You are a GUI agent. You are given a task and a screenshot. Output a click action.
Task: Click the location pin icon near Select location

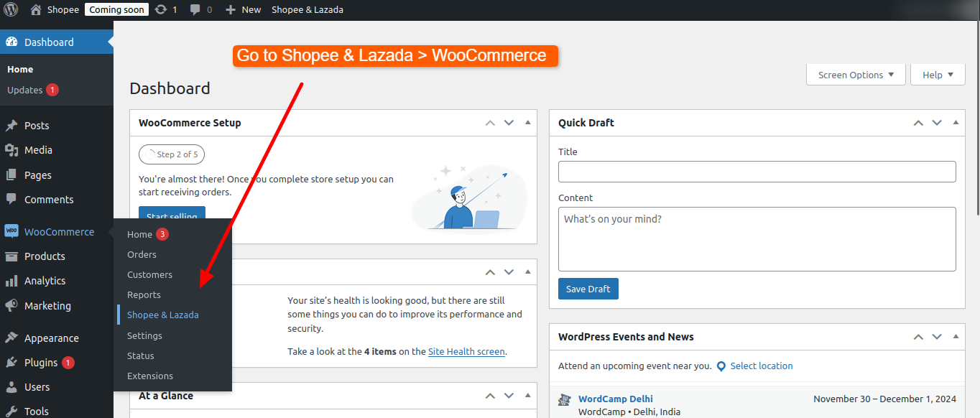[x=721, y=366]
